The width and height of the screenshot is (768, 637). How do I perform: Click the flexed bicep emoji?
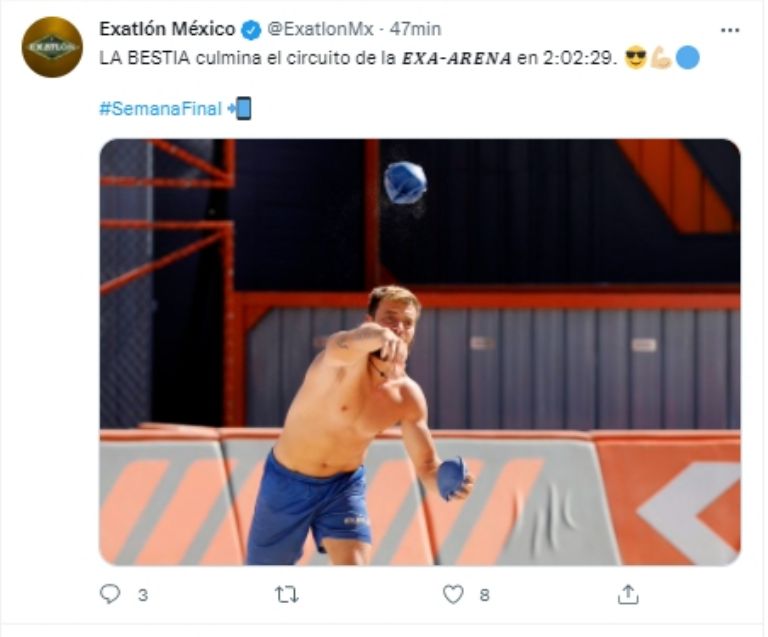pos(661,58)
